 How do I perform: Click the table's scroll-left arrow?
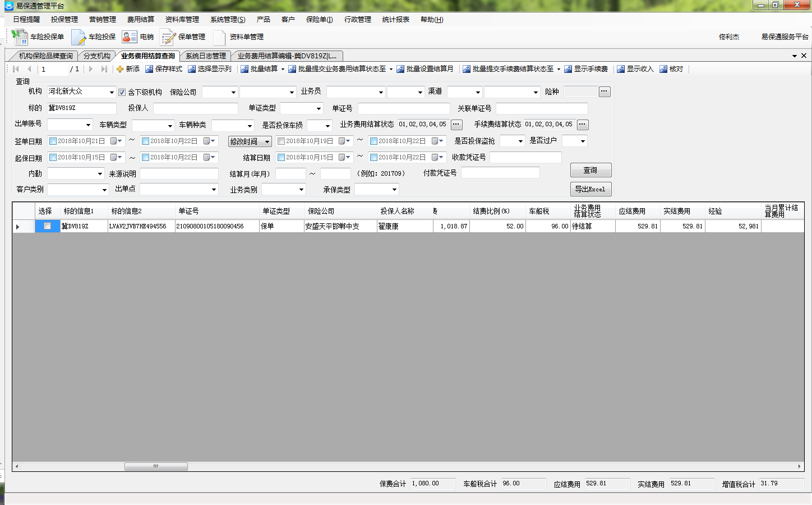click(x=17, y=466)
